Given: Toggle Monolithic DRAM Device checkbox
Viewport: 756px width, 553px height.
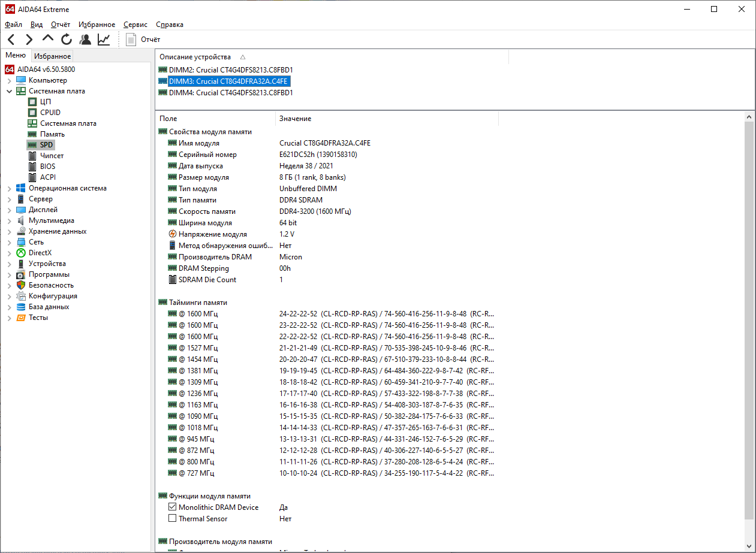Looking at the screenshot, I should coord(173,507).
